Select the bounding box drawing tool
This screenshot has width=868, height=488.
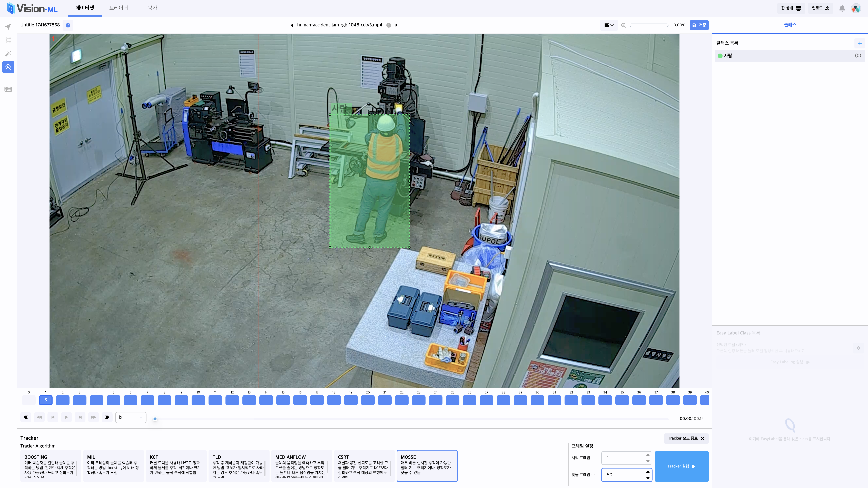(8, 40)
